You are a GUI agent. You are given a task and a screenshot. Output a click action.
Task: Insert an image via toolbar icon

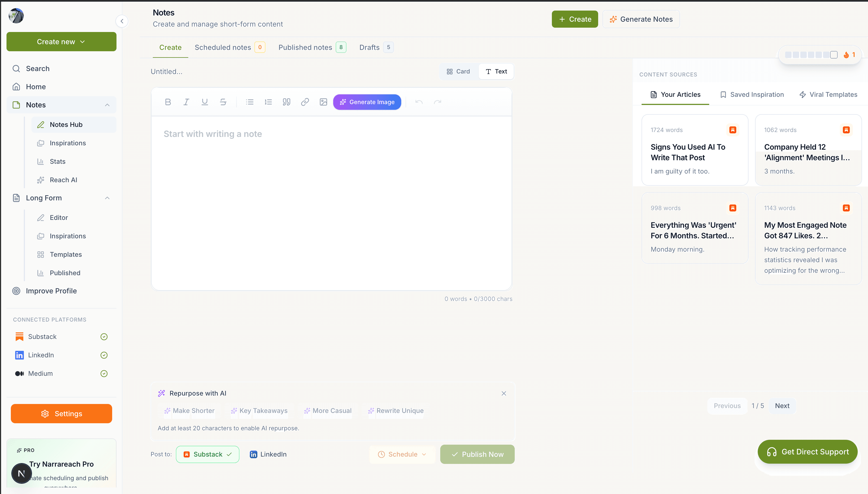tap(323, 102)
